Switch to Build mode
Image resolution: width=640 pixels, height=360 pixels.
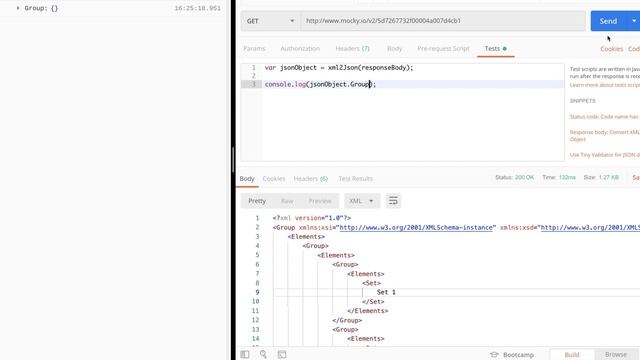pyautogui.click(x=572, y=354)
